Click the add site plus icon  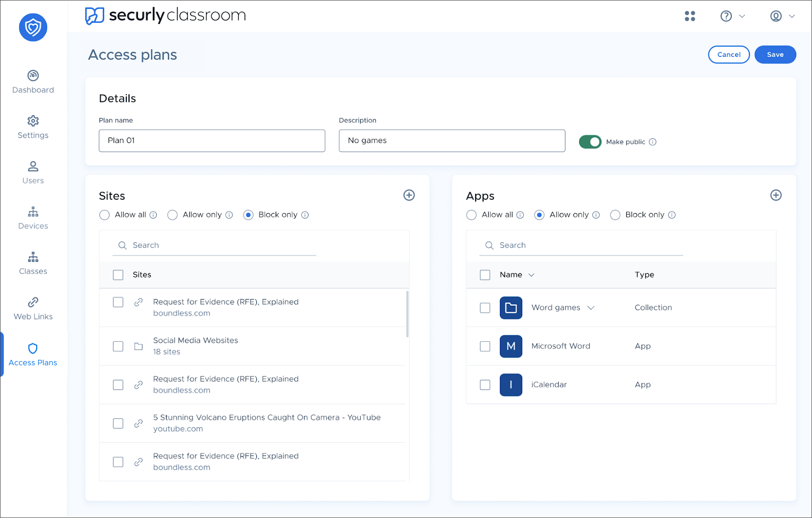click(409, 196)
